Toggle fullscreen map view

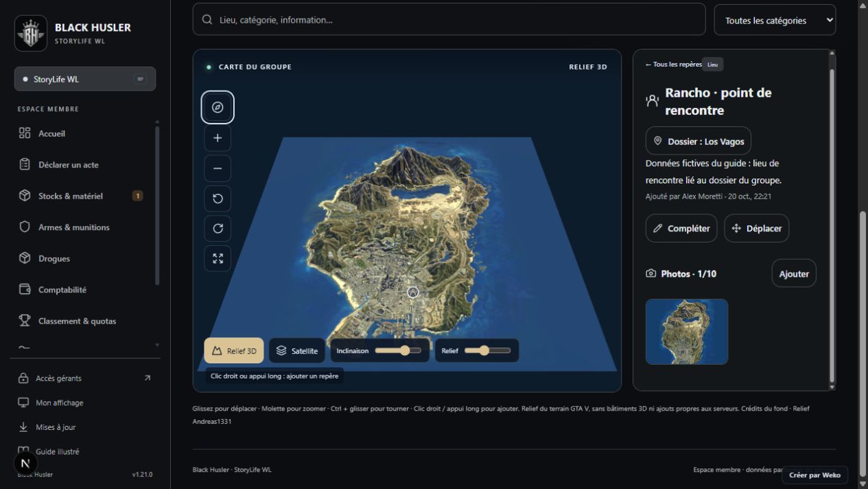[218, 259]
